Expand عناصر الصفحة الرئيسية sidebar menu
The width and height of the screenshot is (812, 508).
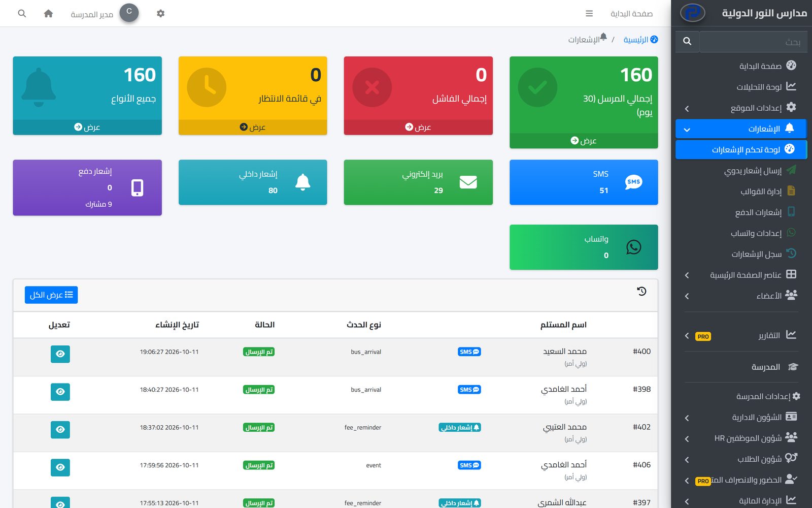point(741,275)
